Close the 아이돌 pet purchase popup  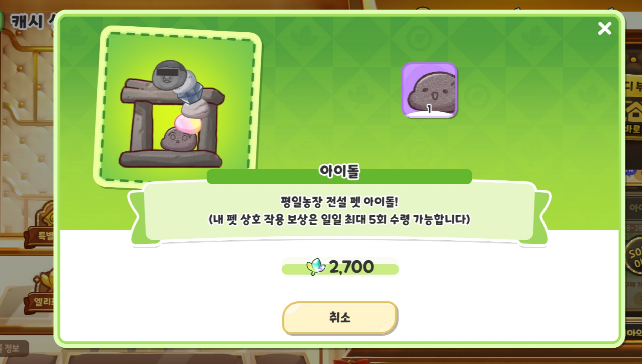604,28
